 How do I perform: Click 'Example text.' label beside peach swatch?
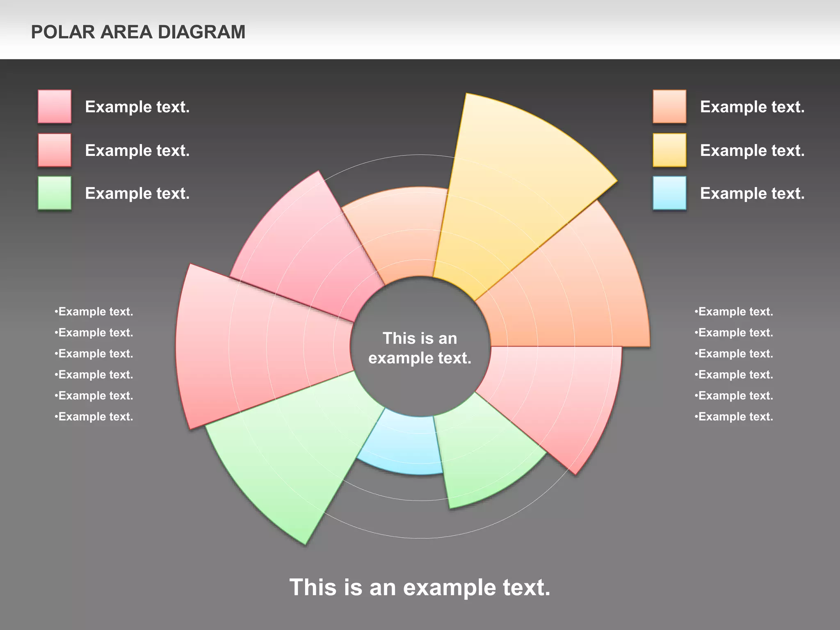(752, 107)
